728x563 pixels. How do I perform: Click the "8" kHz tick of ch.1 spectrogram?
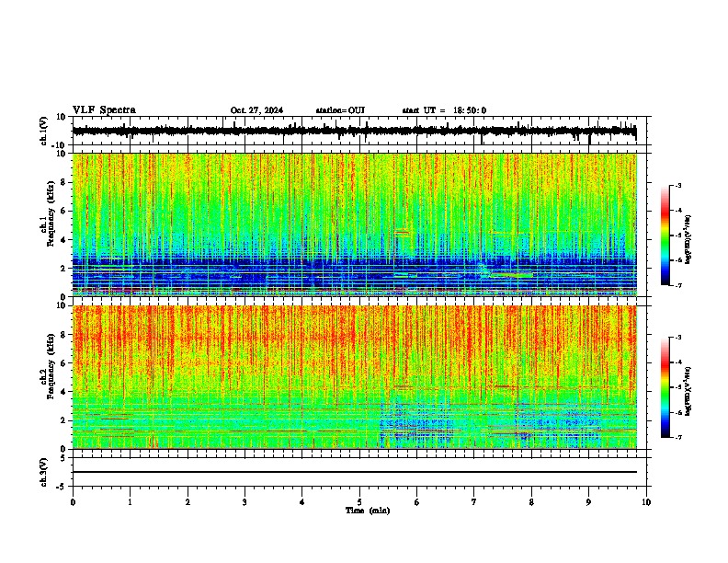point(63,182)
